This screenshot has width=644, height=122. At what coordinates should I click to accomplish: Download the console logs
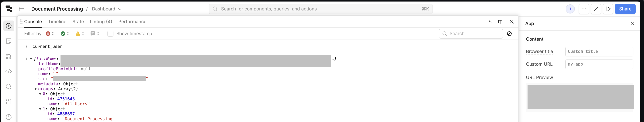click(490, 22)
